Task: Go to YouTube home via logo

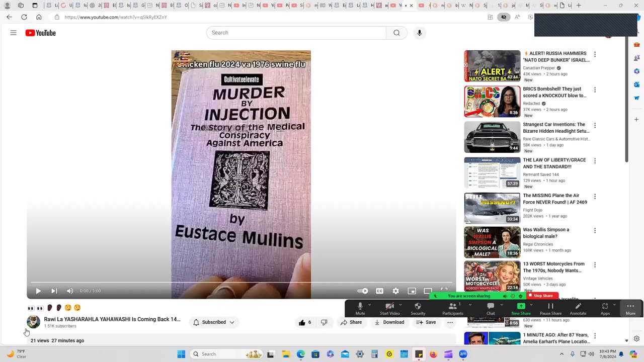Action: (x=40, y=33)
